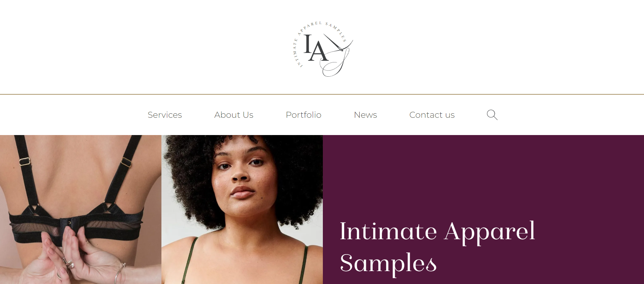Click the circular Intimate Apparel Samples logo
Image resolution: width=644 pixels, height=284 pixels.
click(322, 49)
